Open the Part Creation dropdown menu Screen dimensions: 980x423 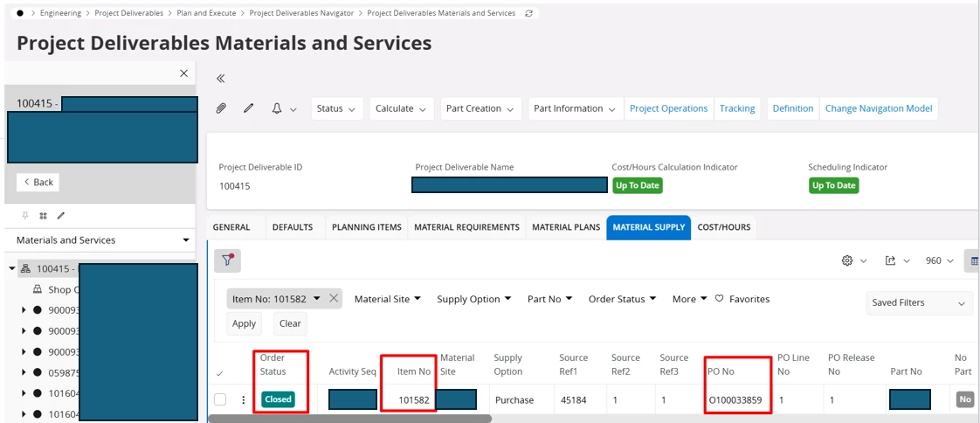[480, 108]
